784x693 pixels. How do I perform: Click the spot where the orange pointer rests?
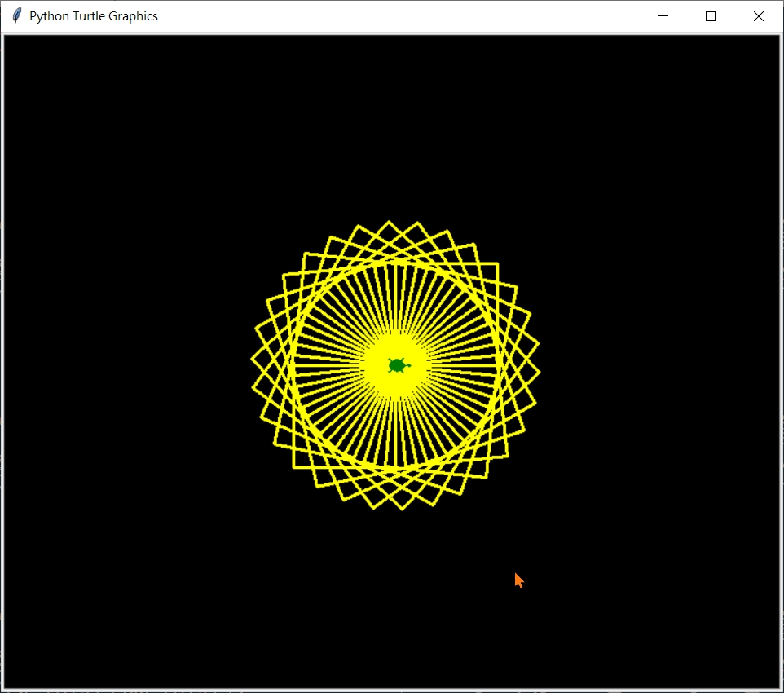[x=519, y=580]
